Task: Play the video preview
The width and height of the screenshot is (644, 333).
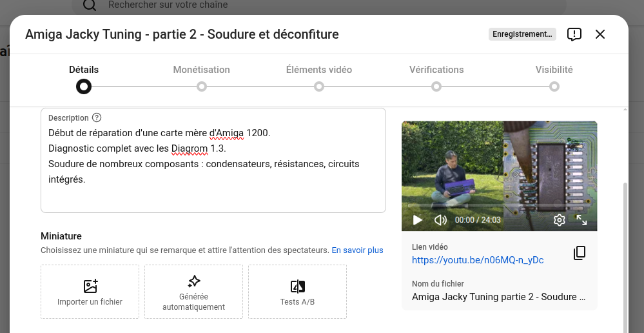Action: point(417,220)
